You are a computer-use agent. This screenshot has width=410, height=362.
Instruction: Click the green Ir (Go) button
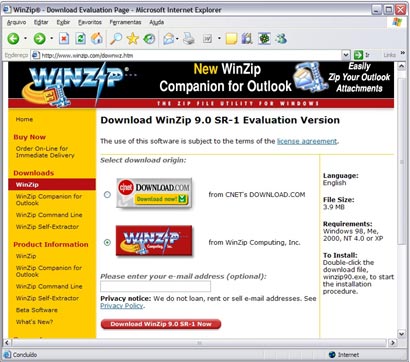[362, 55]
